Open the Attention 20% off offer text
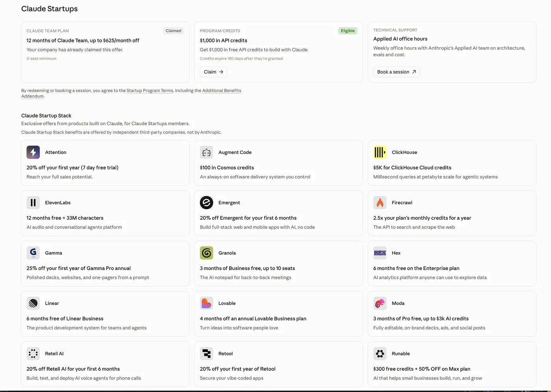The width and height of the screenshot is (551, 392). [72, 167]
